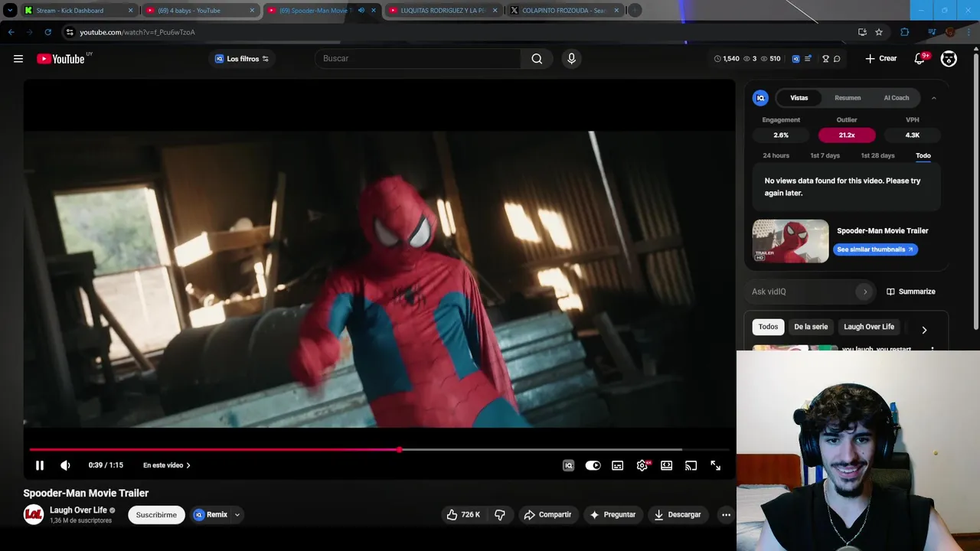Select the 1st 7 days range
This screenshot has height=551, width=980.
(x=825, y=156)
